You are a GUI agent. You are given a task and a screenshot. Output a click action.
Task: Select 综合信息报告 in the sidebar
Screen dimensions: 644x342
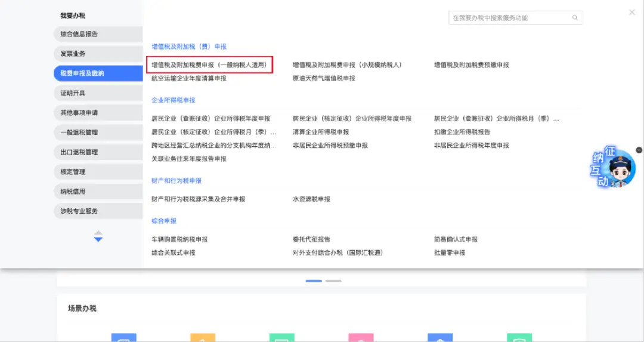[x=98, y=34]
